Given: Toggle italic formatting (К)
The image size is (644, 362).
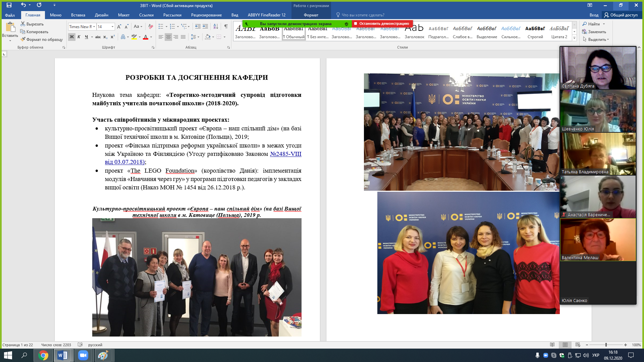Looking at the screenshot, I should [x=79, y=37].
